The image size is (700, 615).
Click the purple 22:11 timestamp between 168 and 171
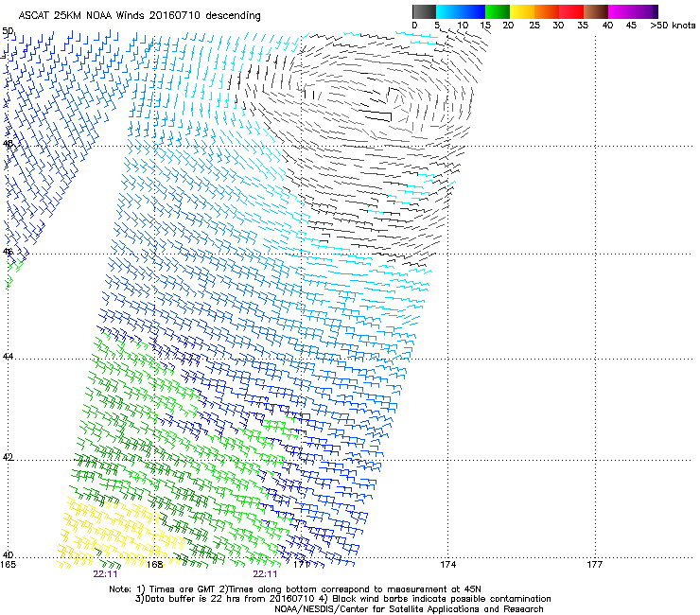[265, 574]
